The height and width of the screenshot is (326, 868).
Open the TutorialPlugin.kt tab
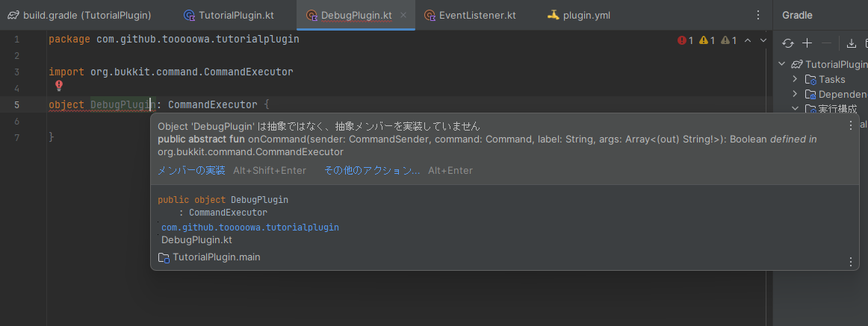pos(229,16)
